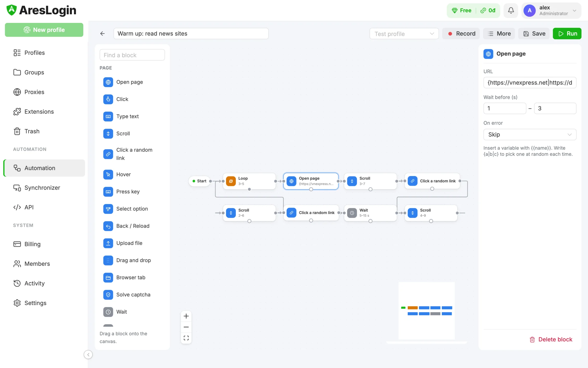Image resolution: width=588 pixels, height=368 pixels.
Task: Select the Loop node on canvas
Action: (249, 181)
